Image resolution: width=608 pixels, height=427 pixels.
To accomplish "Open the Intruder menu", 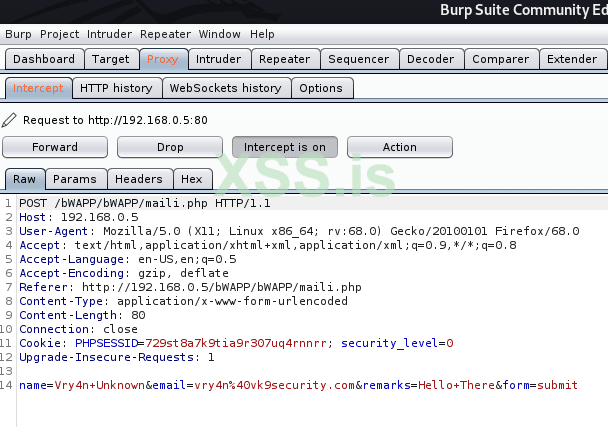I will (109, 34).
